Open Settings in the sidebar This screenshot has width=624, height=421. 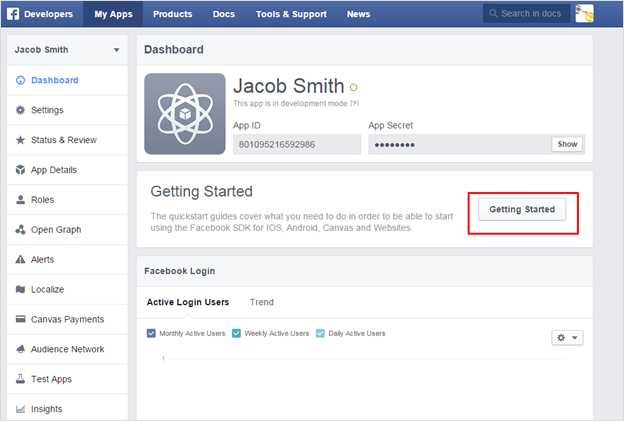pyautogui.click(x=67, y=110)
